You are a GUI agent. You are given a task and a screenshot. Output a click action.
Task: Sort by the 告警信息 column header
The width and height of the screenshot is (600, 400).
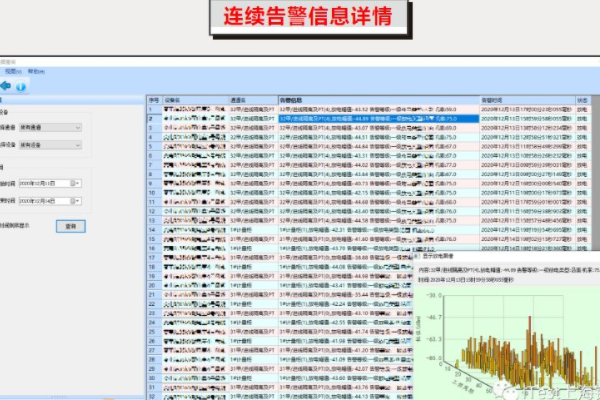tap(292, 101)
